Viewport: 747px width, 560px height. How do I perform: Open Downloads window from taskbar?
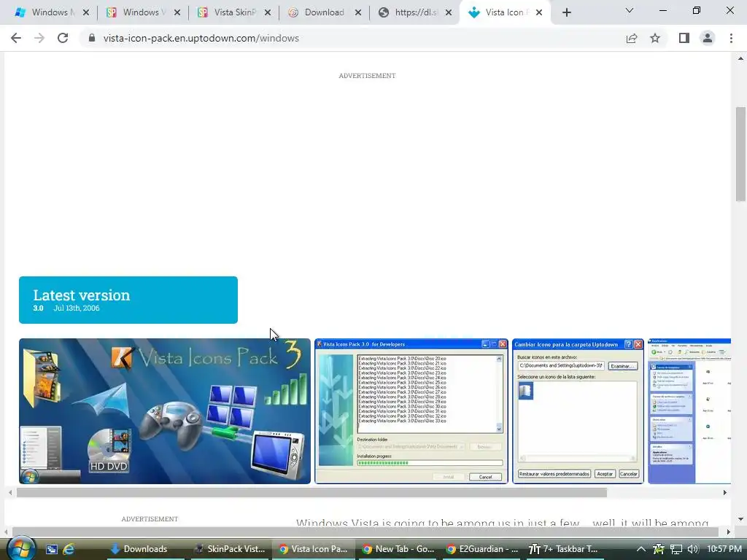coord(145,549)
